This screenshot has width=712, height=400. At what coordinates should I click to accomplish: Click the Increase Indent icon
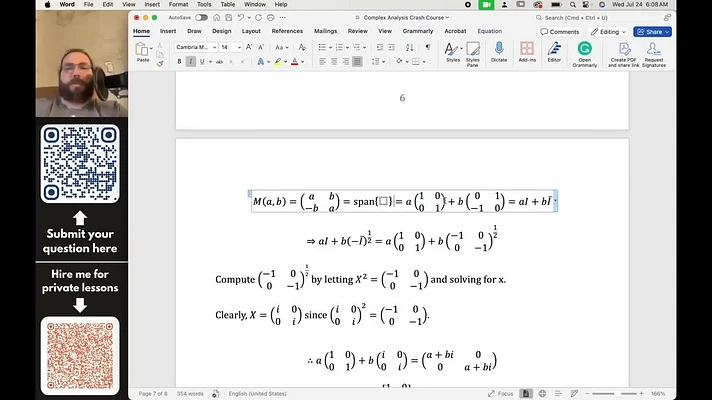click(x=391, y=47)
